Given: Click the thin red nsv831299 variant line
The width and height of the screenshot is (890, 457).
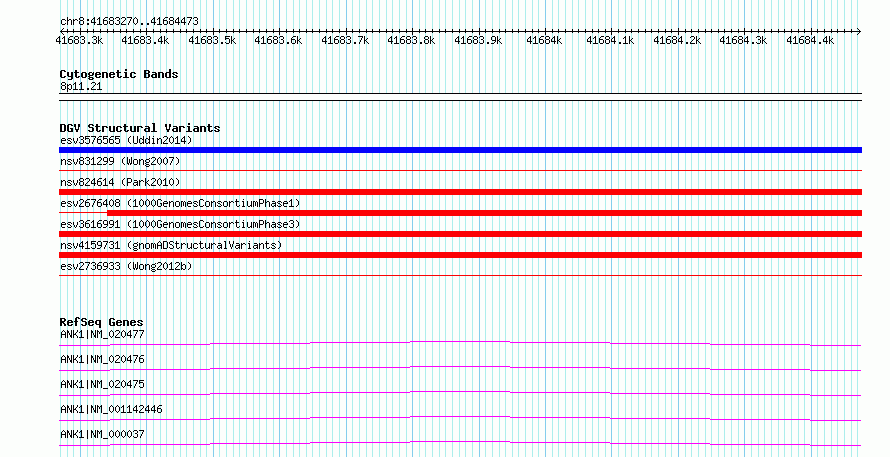Looking at the screenshot, I should pyautogui.click(x=460, y=170).
